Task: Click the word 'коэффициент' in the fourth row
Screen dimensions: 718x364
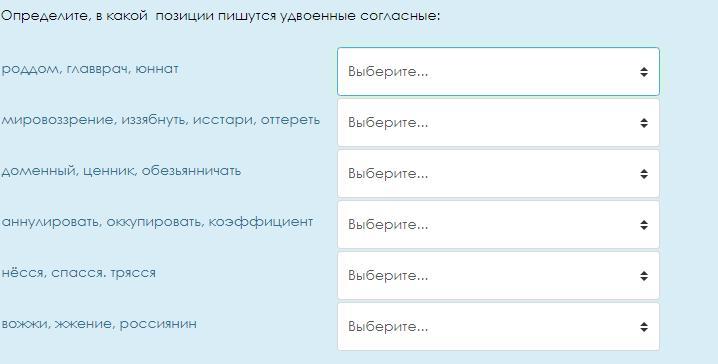Action: click(261, 222)
